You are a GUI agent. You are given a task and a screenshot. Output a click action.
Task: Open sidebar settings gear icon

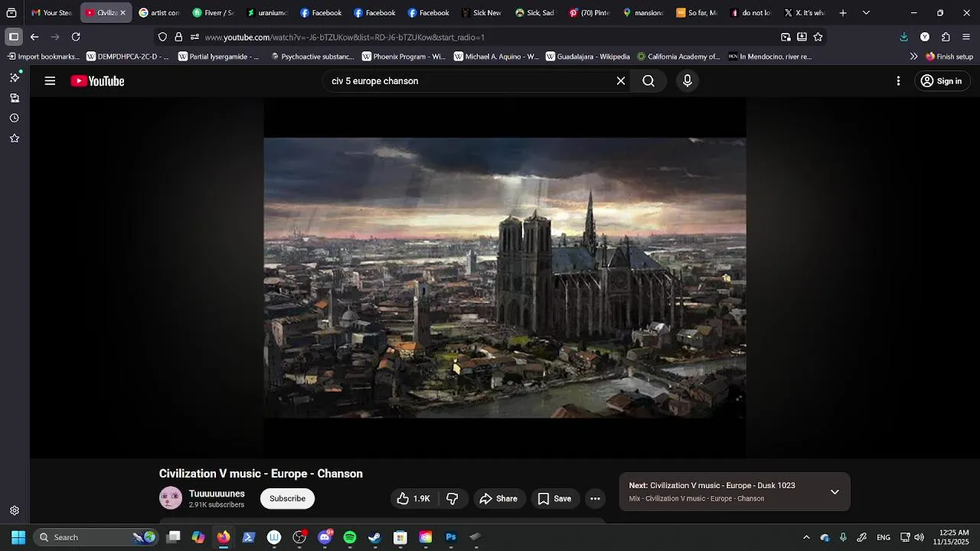pyautogui.click(x=14, y=510)
